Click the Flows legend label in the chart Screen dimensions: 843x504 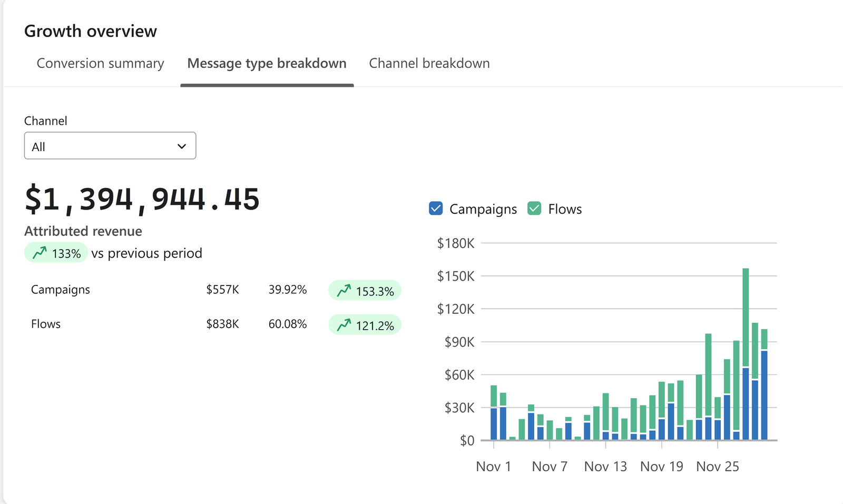(565, 209)
